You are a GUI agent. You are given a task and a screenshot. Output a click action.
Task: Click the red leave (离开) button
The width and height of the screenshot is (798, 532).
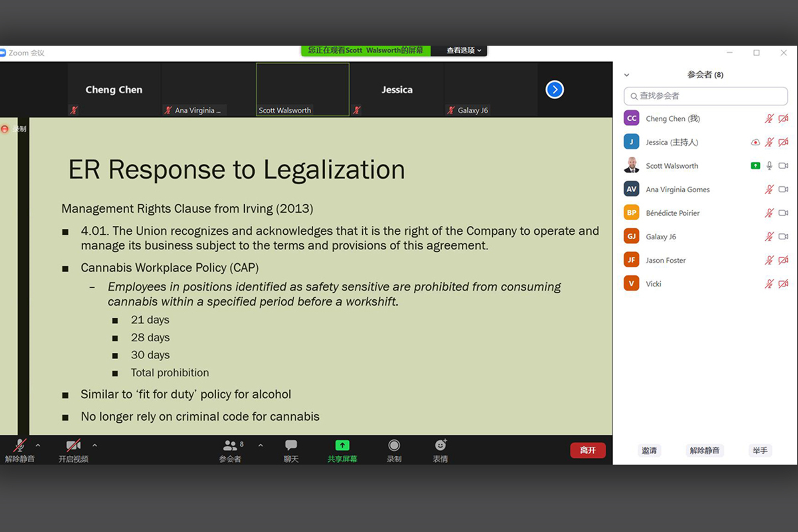click(588, 450)
